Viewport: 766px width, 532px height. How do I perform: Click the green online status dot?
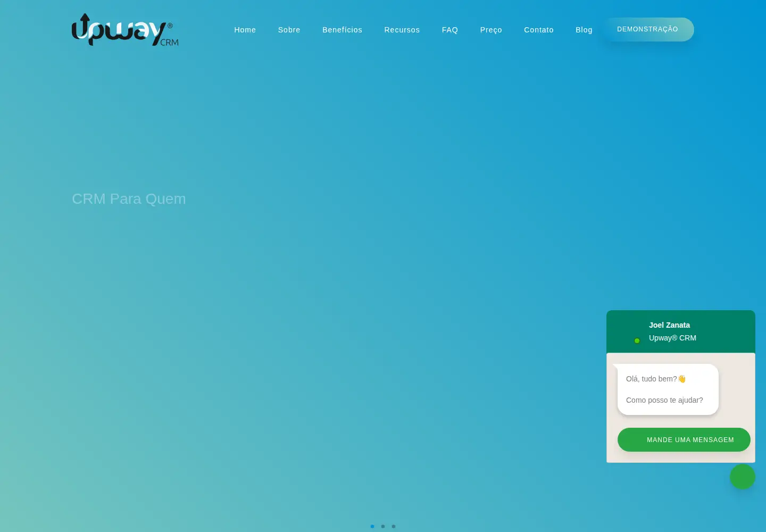click(637, 340)
